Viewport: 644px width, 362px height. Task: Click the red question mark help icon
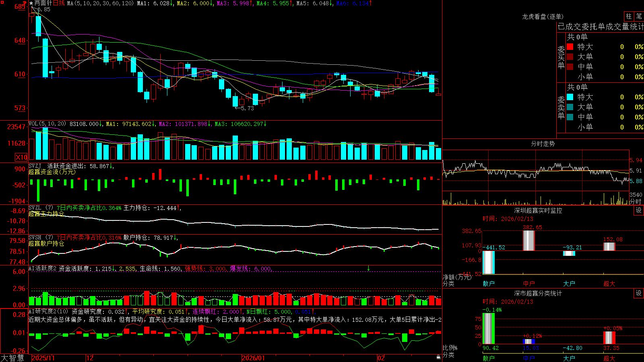[25, 3]
